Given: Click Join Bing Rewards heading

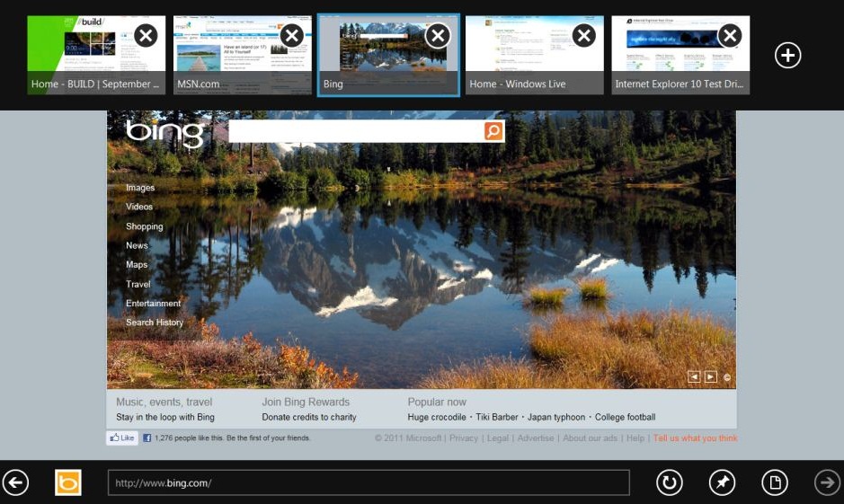Looking at the screenshot, I should (x=306, y=402).
